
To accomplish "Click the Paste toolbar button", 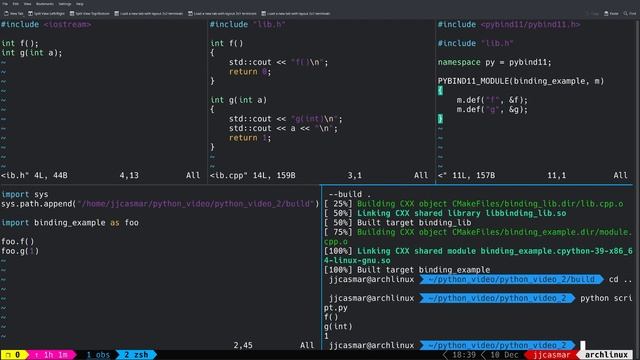I will point(611,13).
